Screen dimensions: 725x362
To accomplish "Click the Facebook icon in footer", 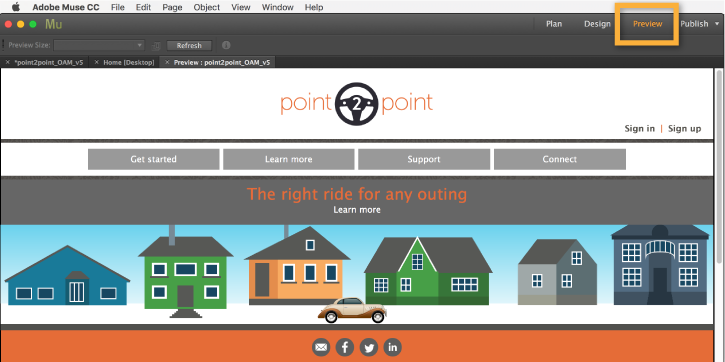I will point(344,347).
